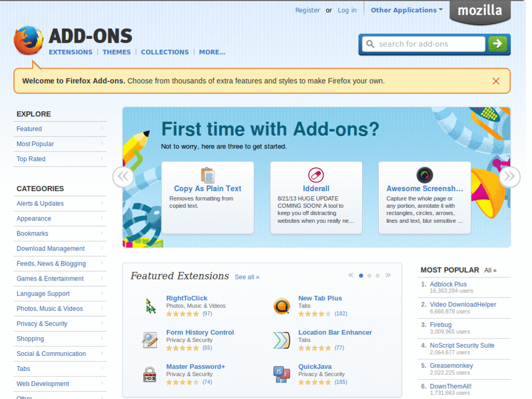Click the New Tab Plus icon
532x399 pixels.
(x=282, y=306)
